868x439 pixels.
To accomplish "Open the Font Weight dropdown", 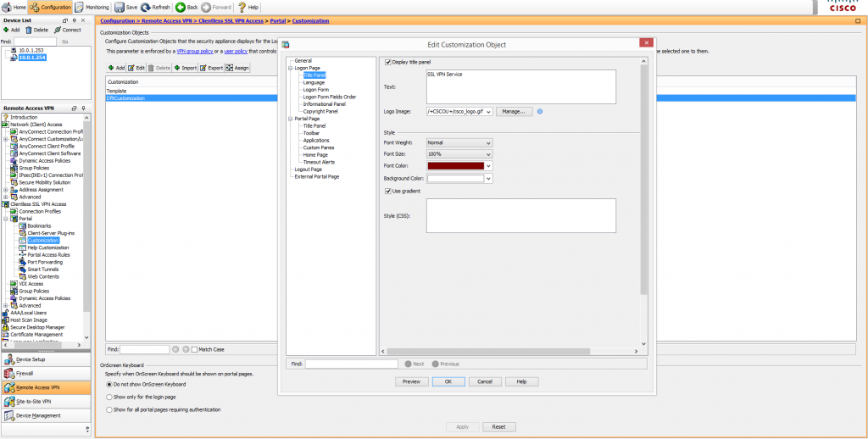I will click(488, 143).
